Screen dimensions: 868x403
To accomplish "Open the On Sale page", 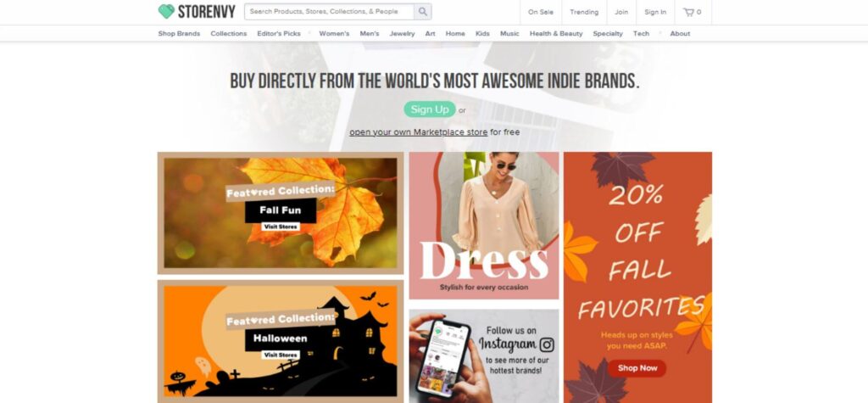I will (541, 12).
